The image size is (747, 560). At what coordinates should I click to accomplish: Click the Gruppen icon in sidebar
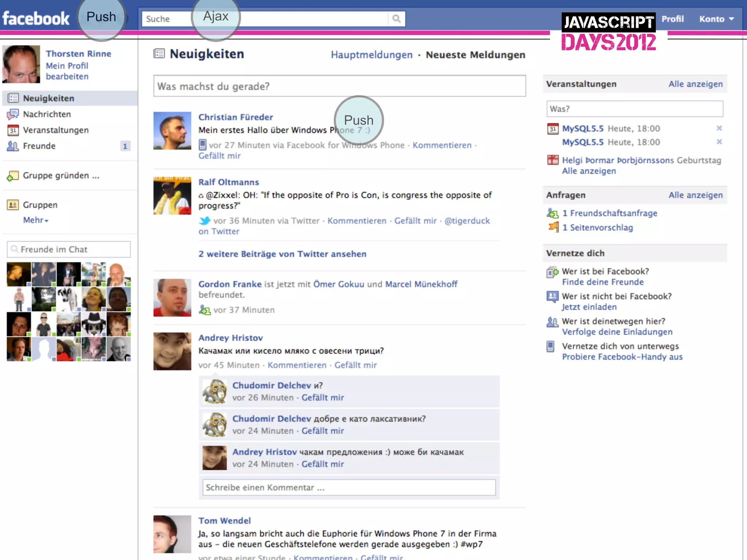[13, 205]
